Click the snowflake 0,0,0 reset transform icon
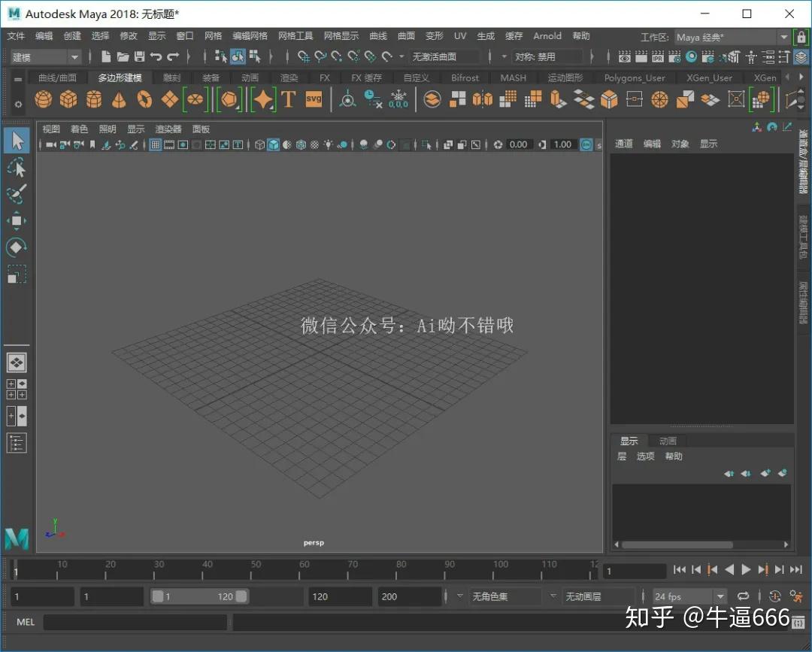Image resolution: width=812 pixels, height=652 pixels. click(398, 99)
